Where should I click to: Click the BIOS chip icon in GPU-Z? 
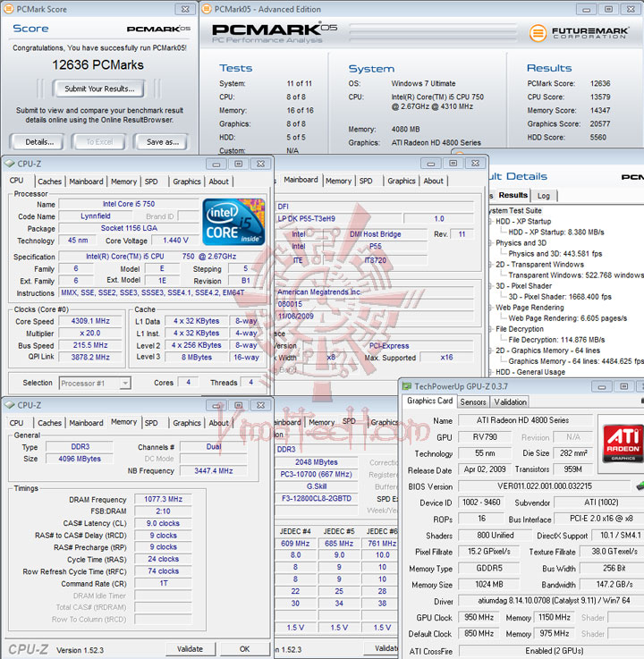click(640, 486)
